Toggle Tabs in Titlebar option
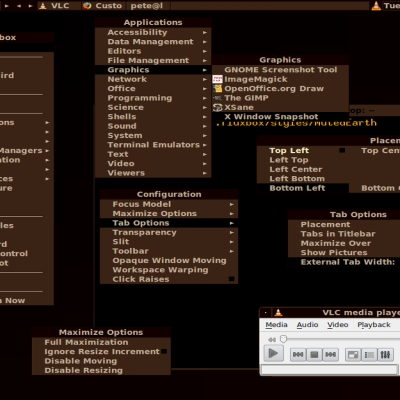Image resolution: width=400 pixels, height=400 pixels. click(344, 234)
